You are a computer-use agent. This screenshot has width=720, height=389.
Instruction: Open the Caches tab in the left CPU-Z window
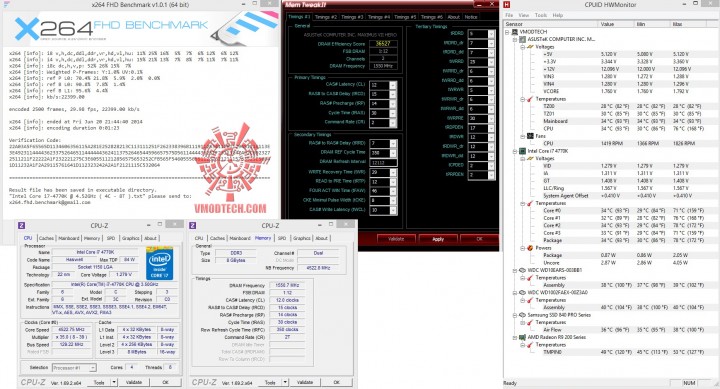(46, 238)
